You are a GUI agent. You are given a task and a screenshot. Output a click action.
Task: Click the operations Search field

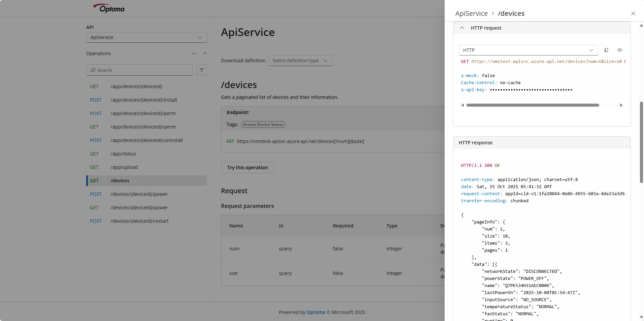[139, 70]
